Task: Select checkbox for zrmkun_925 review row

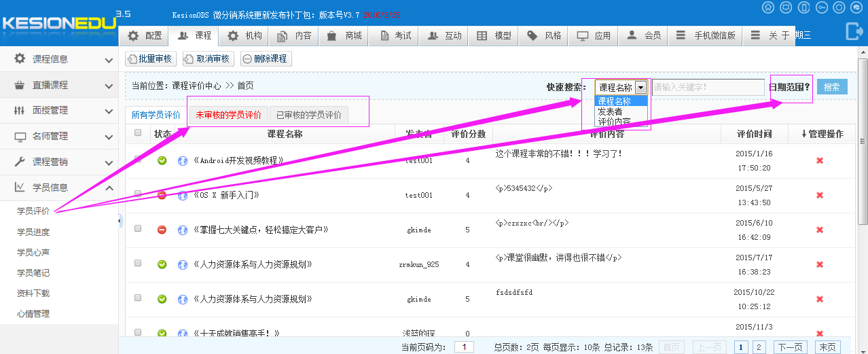Action: pos(138,264)
